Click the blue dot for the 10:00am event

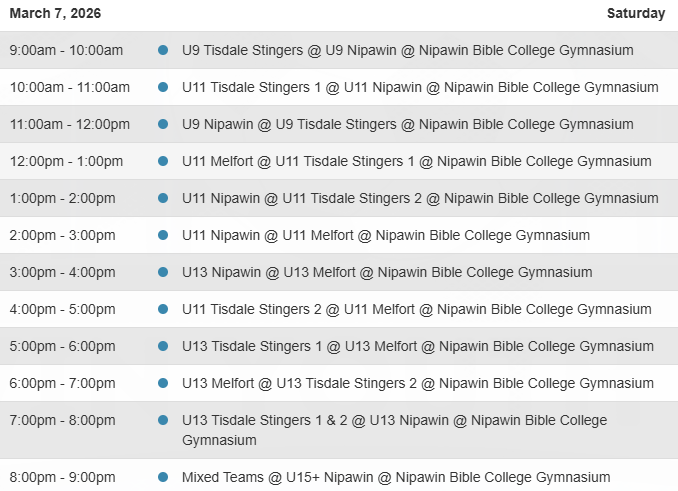coord(163,87)
